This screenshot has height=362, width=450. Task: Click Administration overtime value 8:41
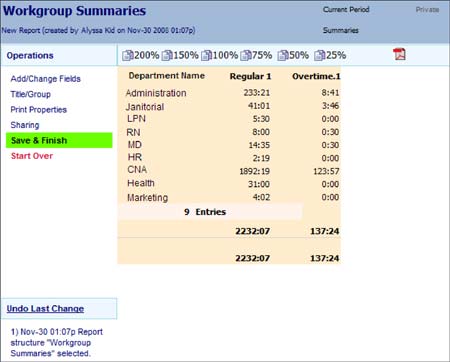tap(330, 93)
